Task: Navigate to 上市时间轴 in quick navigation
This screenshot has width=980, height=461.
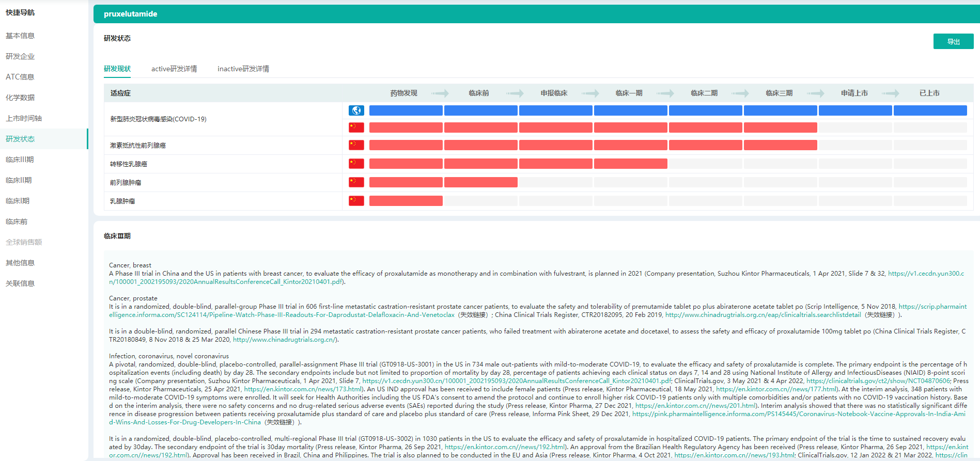Action: click(x=24, y=118)
